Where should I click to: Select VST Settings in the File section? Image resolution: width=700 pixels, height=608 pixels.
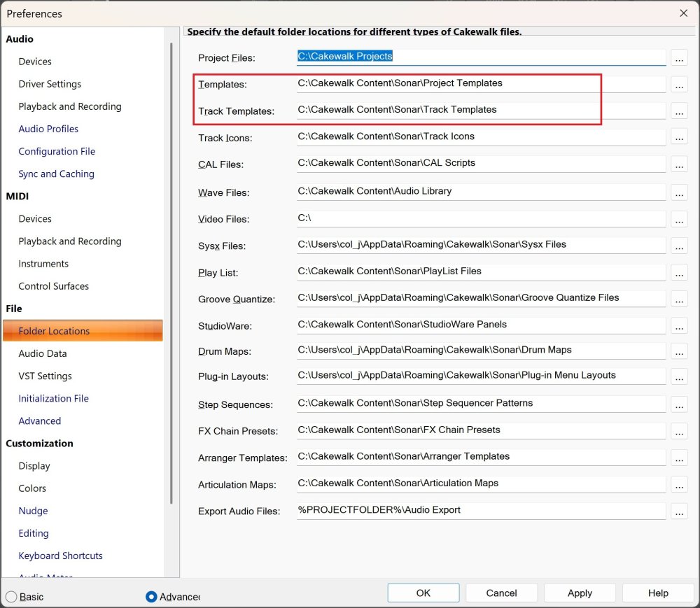[x=45, y=376]
